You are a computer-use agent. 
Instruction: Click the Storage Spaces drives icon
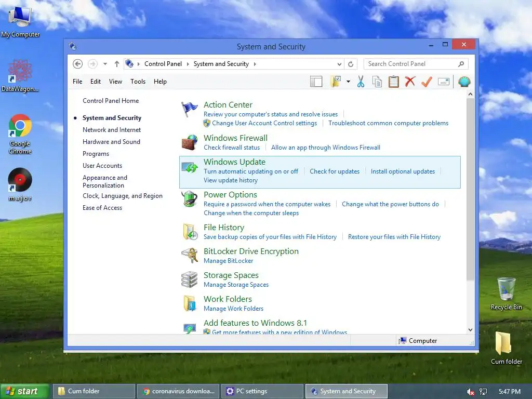189,280
